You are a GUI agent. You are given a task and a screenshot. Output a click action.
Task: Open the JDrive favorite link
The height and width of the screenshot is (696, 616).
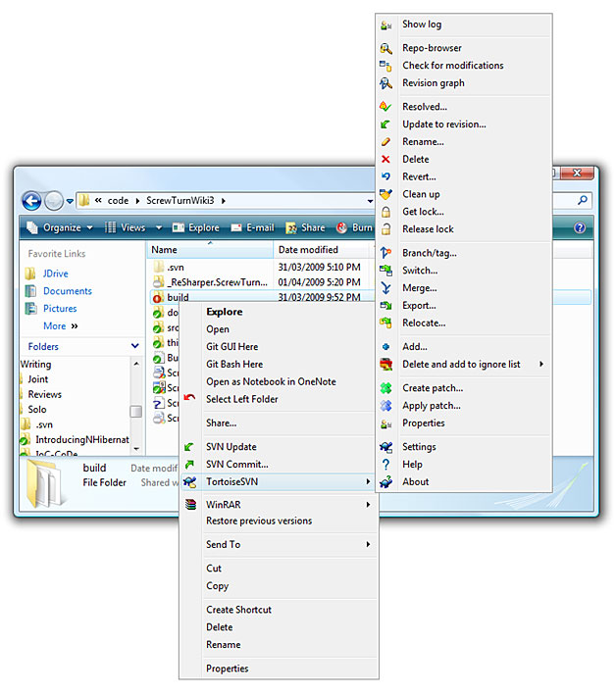click(56, 273)
